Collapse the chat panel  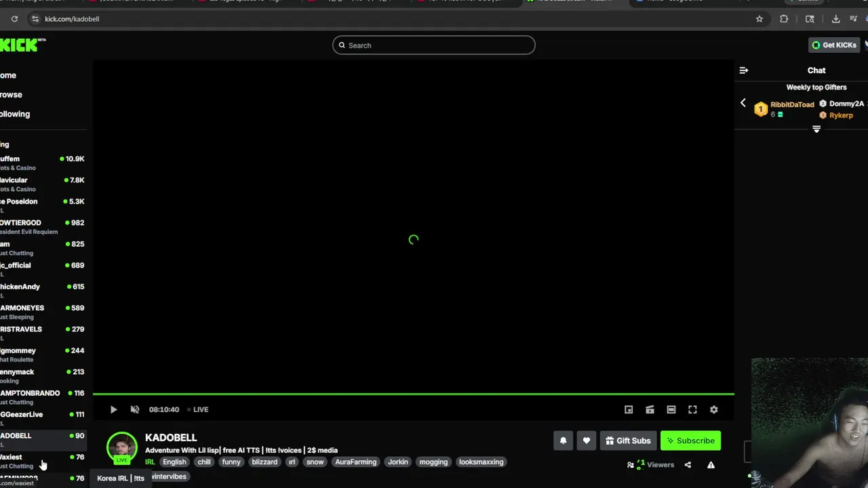click(x=744, y=70)
